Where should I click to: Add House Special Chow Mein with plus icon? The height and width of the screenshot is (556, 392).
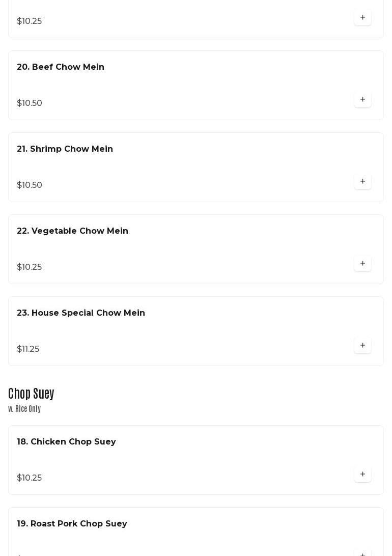click(362, 346)
